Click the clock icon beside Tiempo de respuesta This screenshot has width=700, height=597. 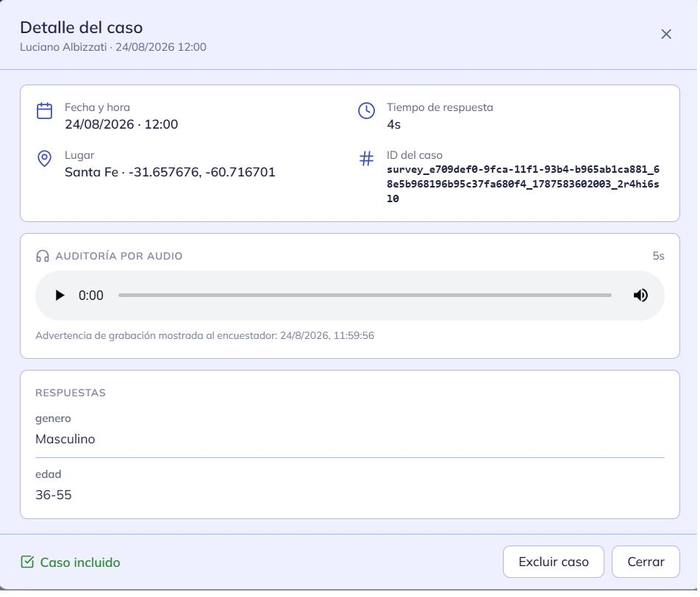[366, 111]
